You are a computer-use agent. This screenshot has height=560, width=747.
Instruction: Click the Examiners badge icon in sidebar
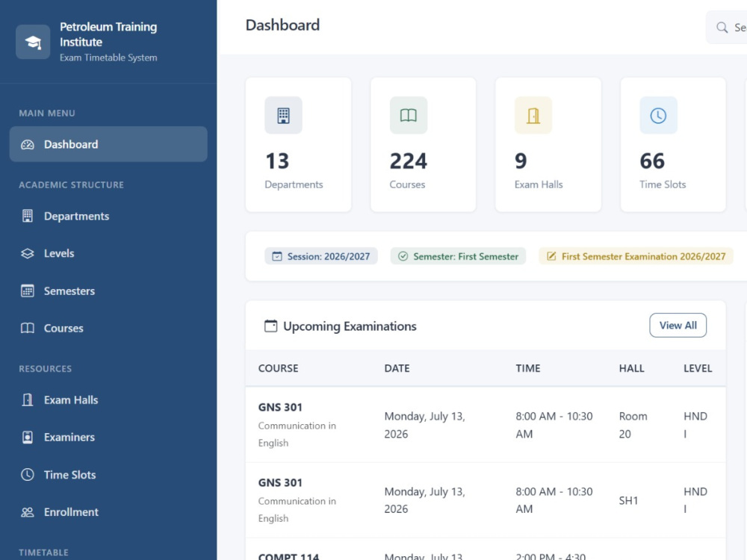[x=28, y=437]
